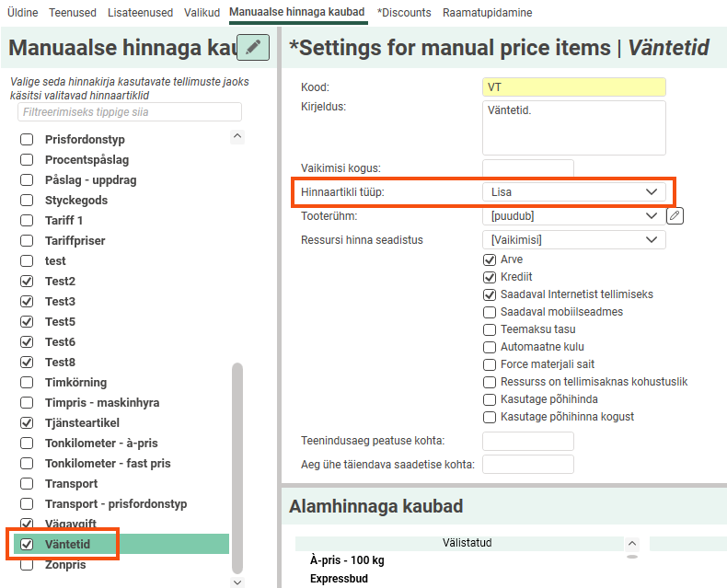Screen dimensions: 727x588
Task: Click the pencil edit icon beside panel title
Action: (253, 48)
